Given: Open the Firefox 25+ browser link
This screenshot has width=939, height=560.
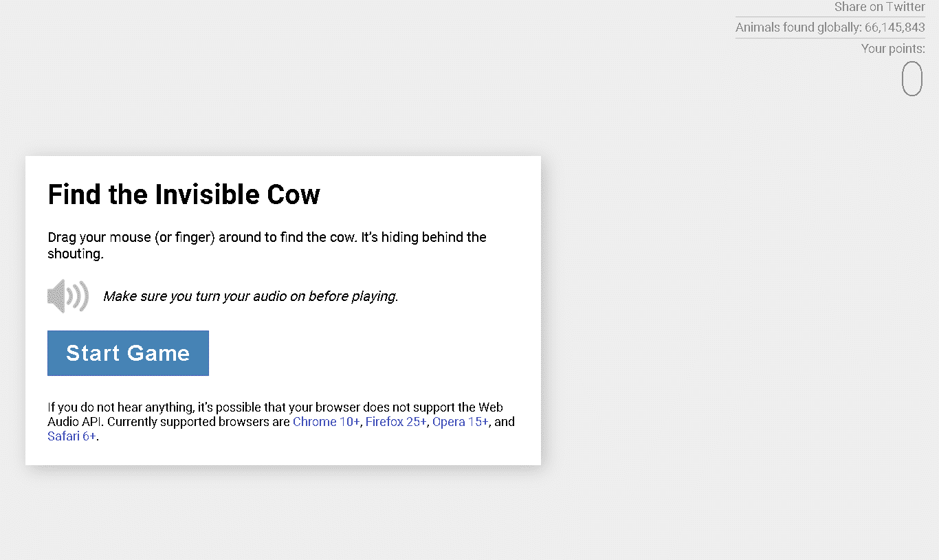Looking at the screenshot, I should pyautogui.click(x=396, y=421).
